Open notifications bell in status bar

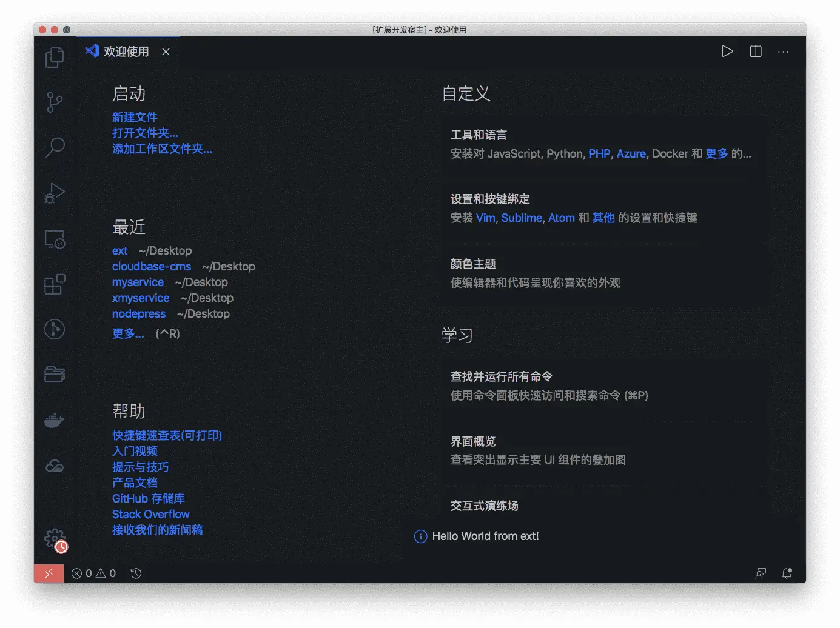[787, 573]
